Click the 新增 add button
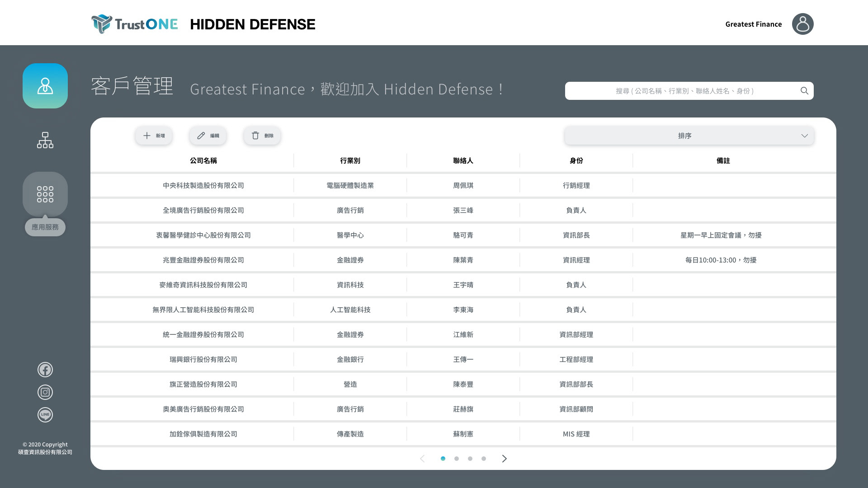The image size is (868, 488). pos(154,136)
